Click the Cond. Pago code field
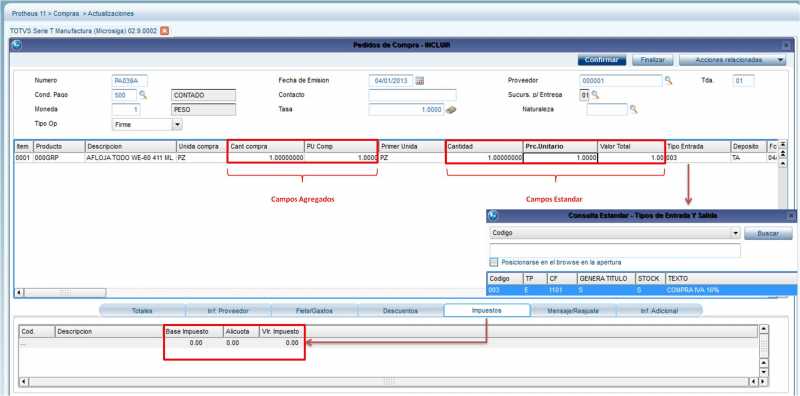The height and width of the screenshot is (396, 800). 124,95
